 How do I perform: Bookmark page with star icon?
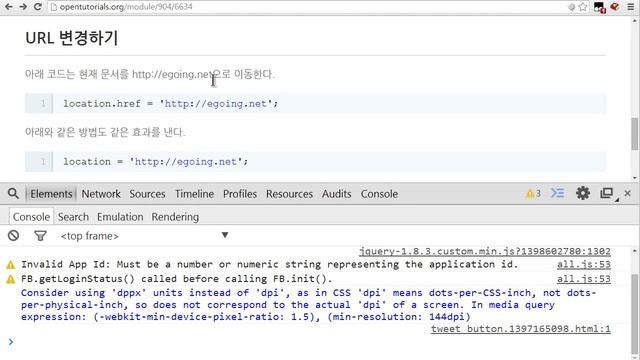582,7
